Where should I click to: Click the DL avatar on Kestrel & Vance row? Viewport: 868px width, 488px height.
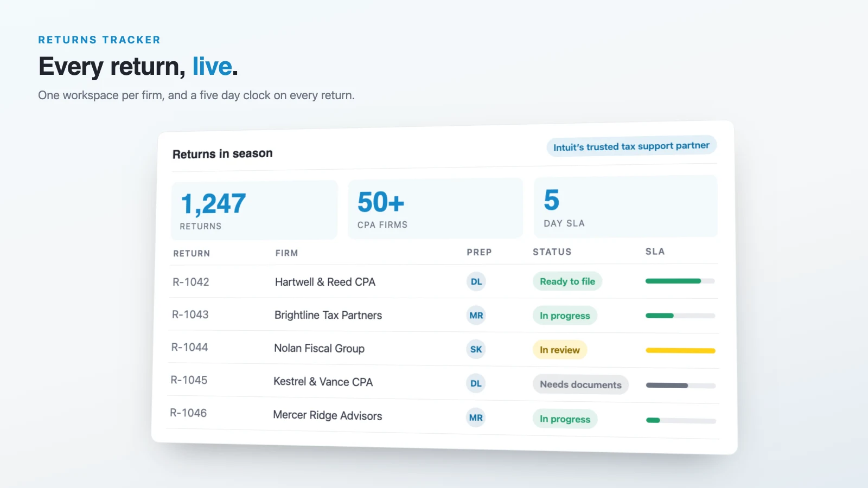pos(476,383)
